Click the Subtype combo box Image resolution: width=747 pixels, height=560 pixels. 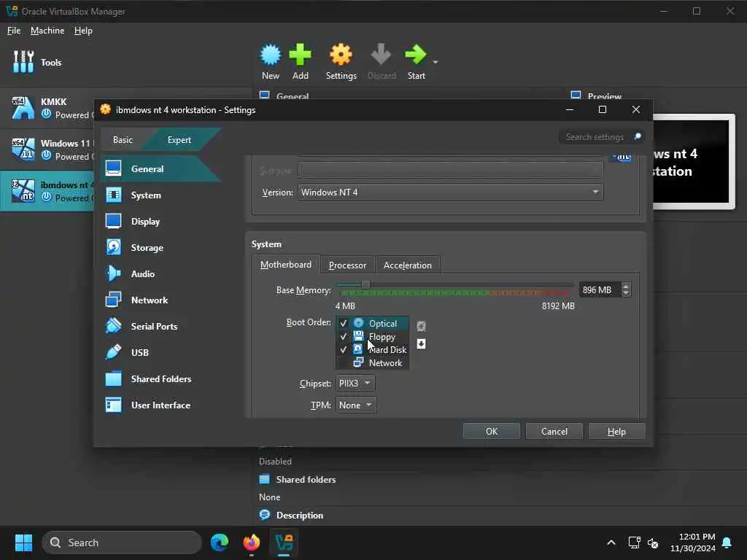click(x=450, y=170)
